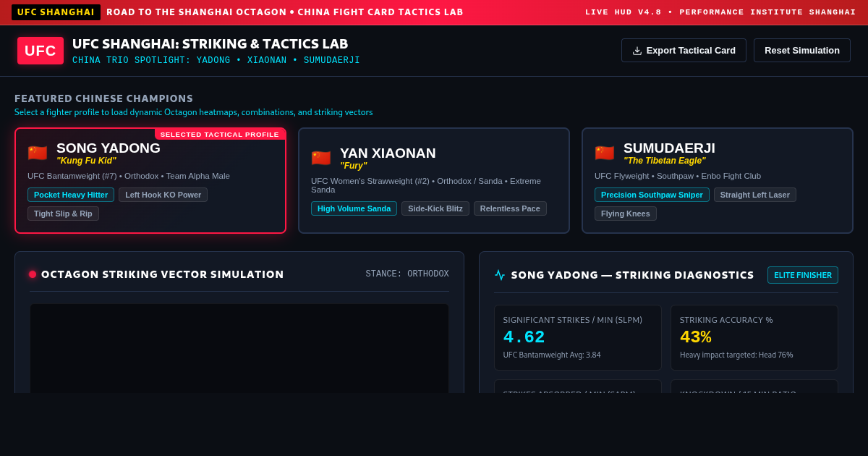Click Yan Xiaonan strawweight description line
The width and height of the screenshot is (868, 456).
click(x=426, y=185)
